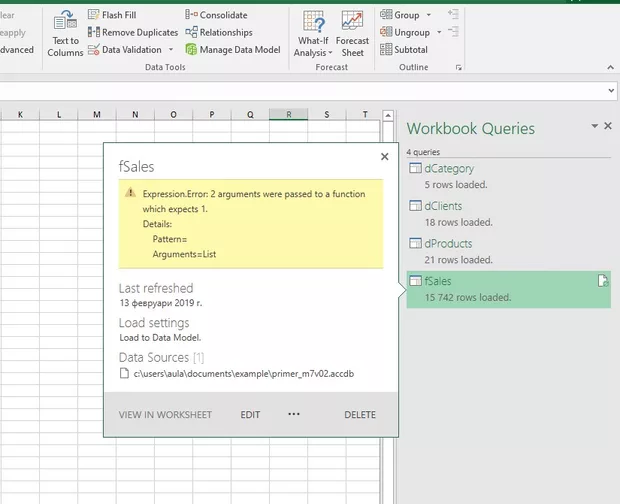Open the Outline dialog launcher
This screenshot has width=620, height=504.
point(459,68)
